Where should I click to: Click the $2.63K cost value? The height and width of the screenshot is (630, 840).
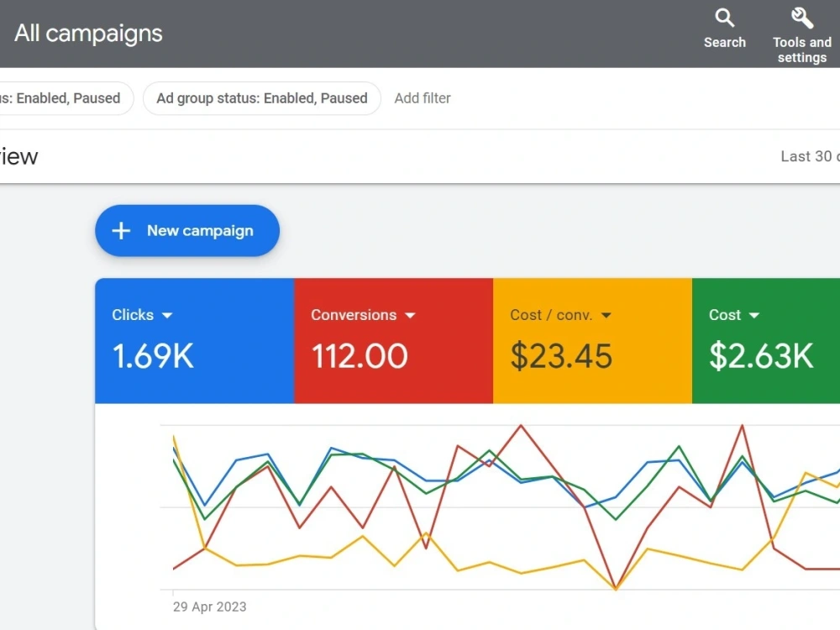click(x=761, y=356)
